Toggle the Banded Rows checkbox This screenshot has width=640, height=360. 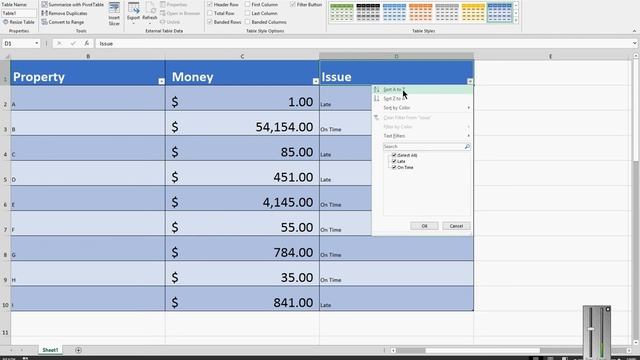tap(210, 22)
